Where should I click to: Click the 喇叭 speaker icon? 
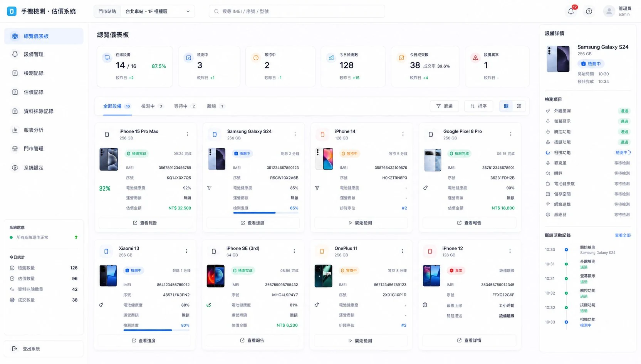tap(548, 173)
